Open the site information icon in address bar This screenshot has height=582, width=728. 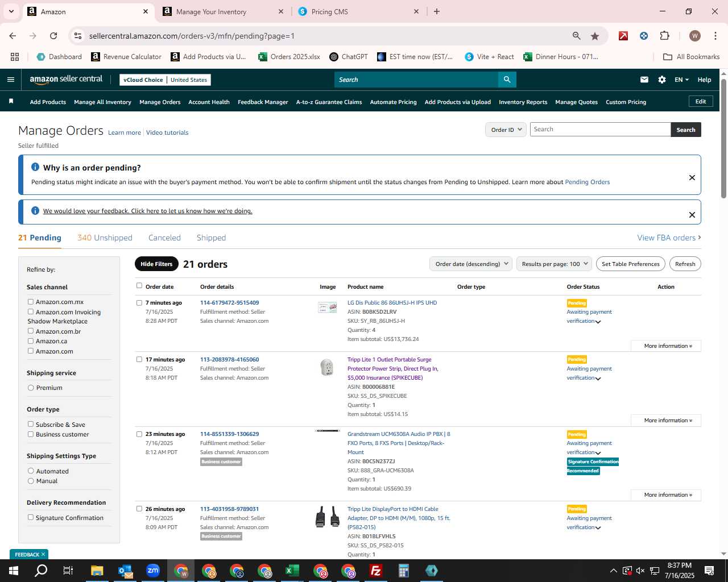[x=78, y=36]
